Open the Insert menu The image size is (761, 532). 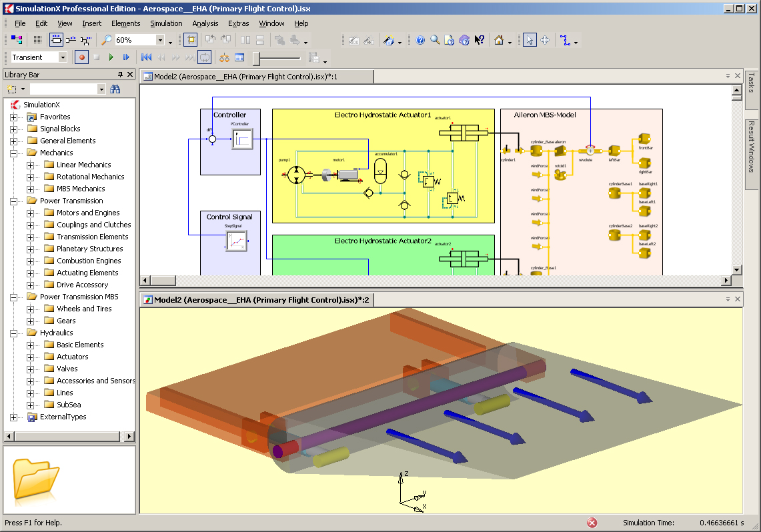[x=92, y=23]
